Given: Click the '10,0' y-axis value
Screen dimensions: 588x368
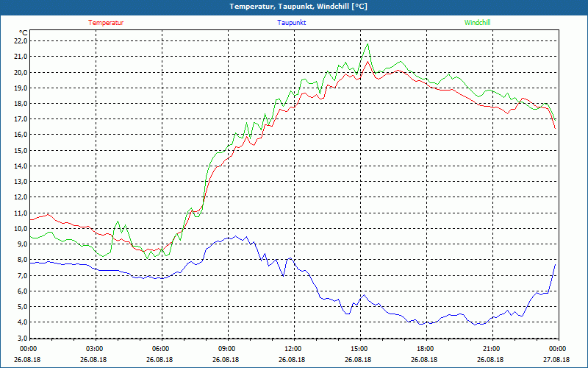Looking at the screenshot, I should pyautogui.click(x=21, y=229).
